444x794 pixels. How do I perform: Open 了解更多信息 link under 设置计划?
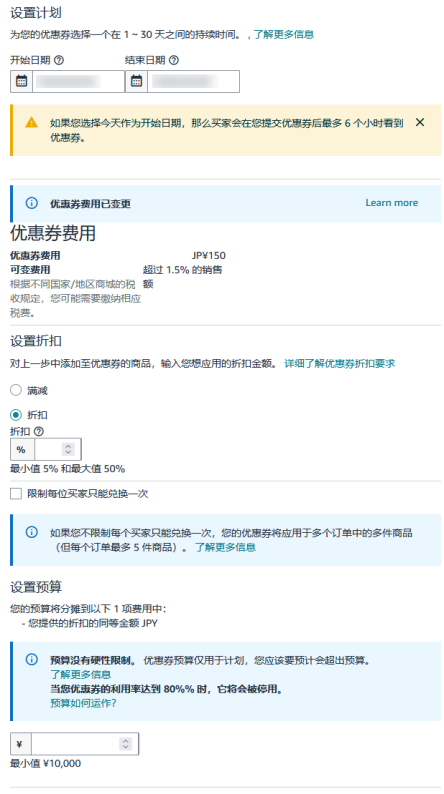click(x=284, y=34)
